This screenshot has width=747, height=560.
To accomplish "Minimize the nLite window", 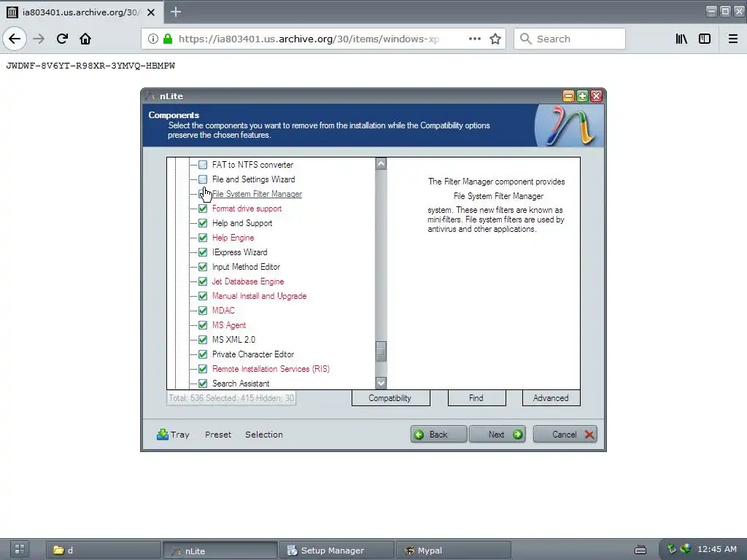I will coord(568,96).
